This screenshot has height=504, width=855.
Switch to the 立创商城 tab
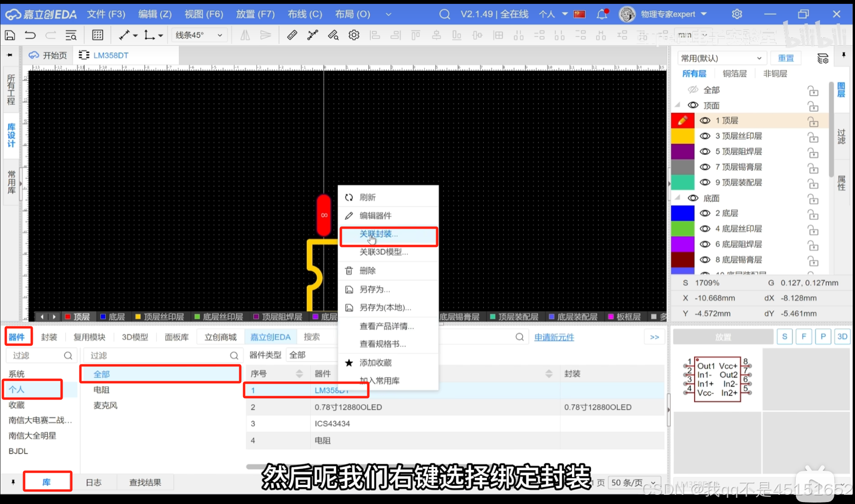coord(220,337)
